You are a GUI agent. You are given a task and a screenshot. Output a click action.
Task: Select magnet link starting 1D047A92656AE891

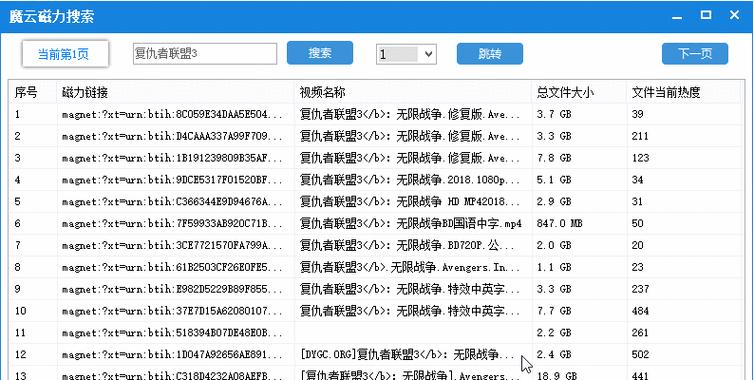(x=172, y=355)
